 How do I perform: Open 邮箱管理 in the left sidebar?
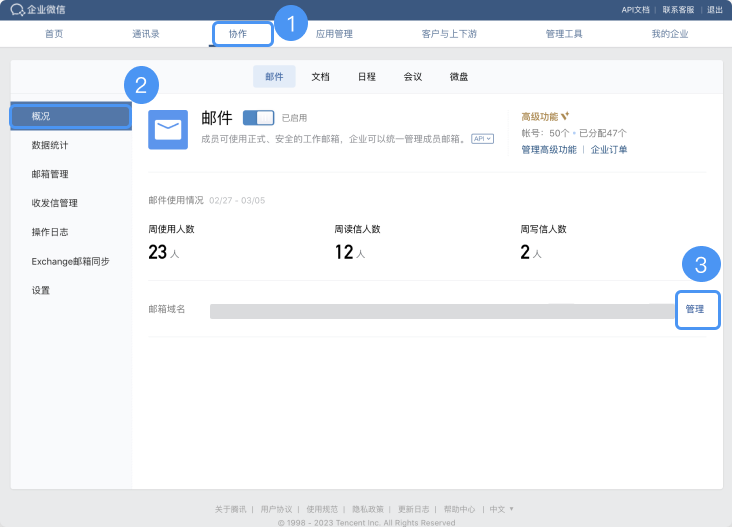50,174
